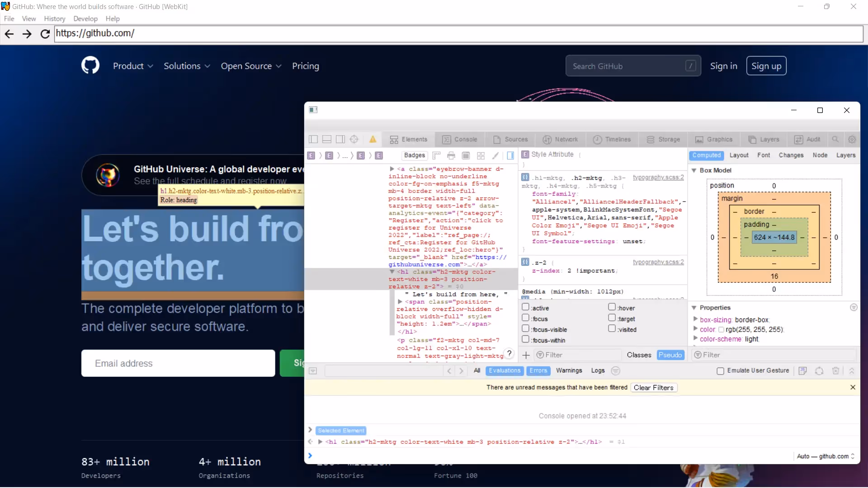
Task: Click the Sign up button
Action: pyautogui.click(x=766, y=66)
